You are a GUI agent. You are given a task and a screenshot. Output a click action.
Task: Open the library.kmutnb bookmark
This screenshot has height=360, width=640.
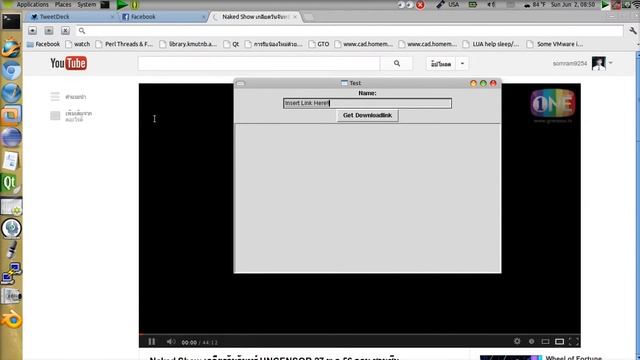[189, 44]
